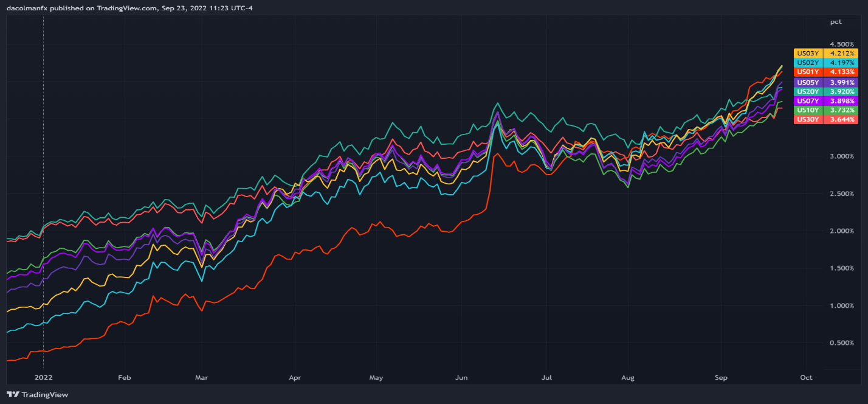Click the 3.732% value tag
The height and width of the screenshot is (404, 868).
tap(841, 110)
